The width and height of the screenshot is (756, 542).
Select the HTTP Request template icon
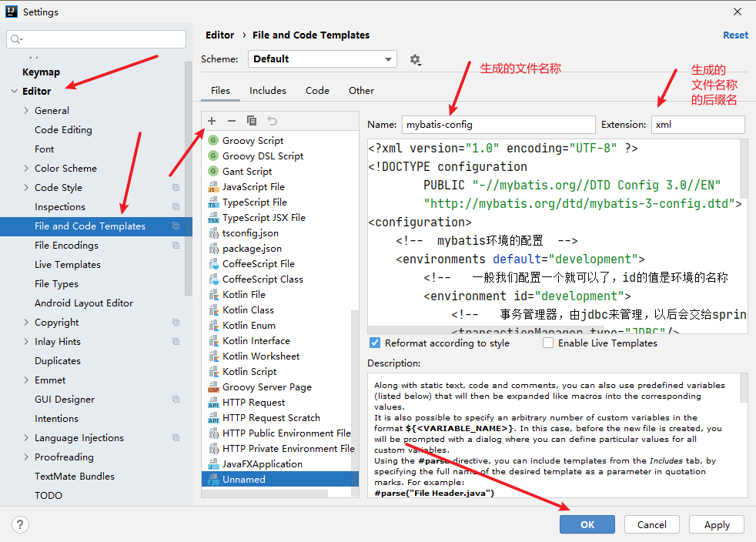click(x=213, y=403)
